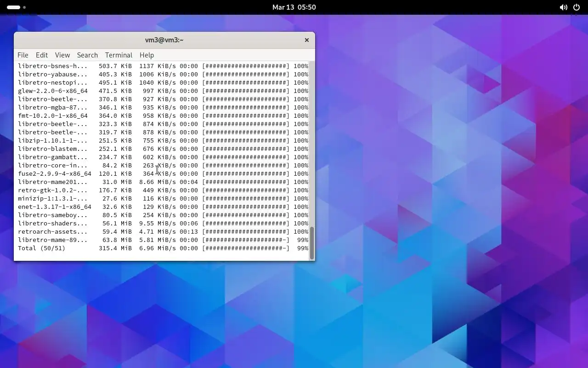Click the fmt-10.2.0-1-x86_64 line

click(x=163, y=115)
